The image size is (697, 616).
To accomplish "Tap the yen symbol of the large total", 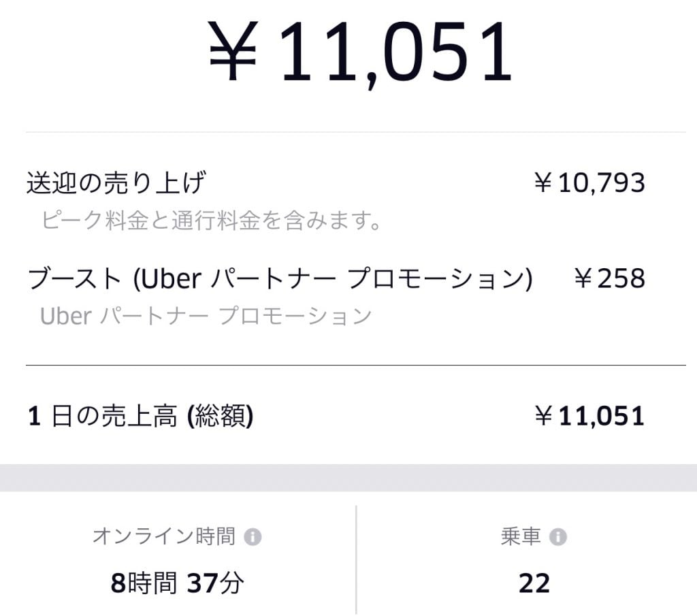I will (233, 53).
